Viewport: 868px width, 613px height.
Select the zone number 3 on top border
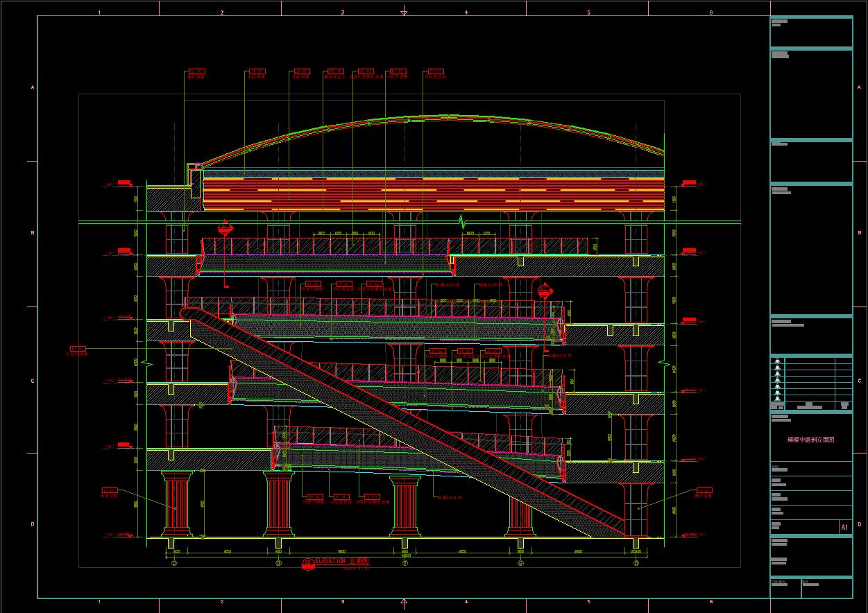click(343, 12)
